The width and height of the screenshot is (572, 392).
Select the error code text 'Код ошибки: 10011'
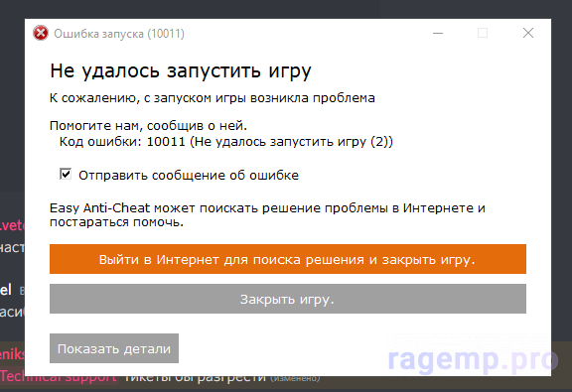pos(122,142)
